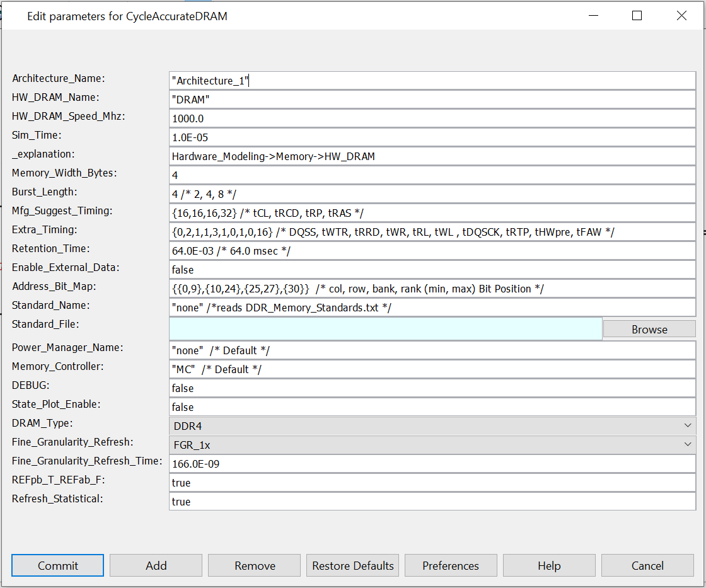Edit the Architecture_Name field

tap(432, 81)
